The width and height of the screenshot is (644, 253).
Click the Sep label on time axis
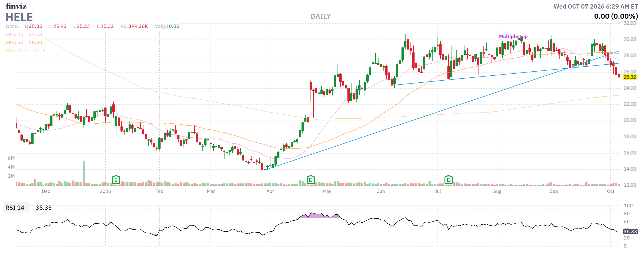pos(553,191)
